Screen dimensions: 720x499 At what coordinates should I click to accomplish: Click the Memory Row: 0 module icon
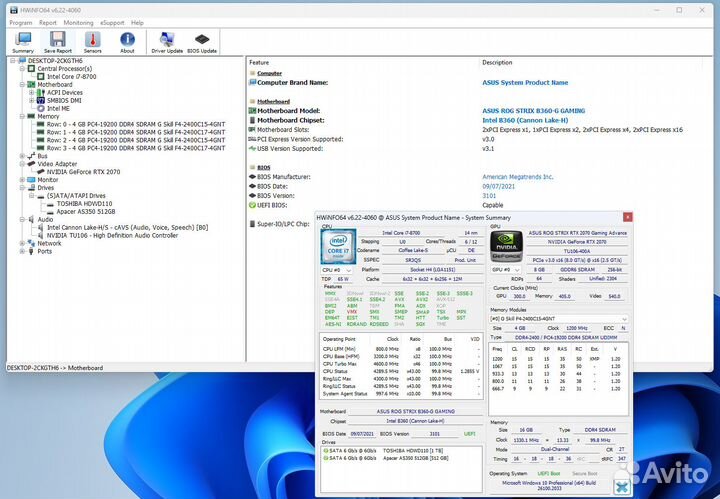[x=41, y=124]
